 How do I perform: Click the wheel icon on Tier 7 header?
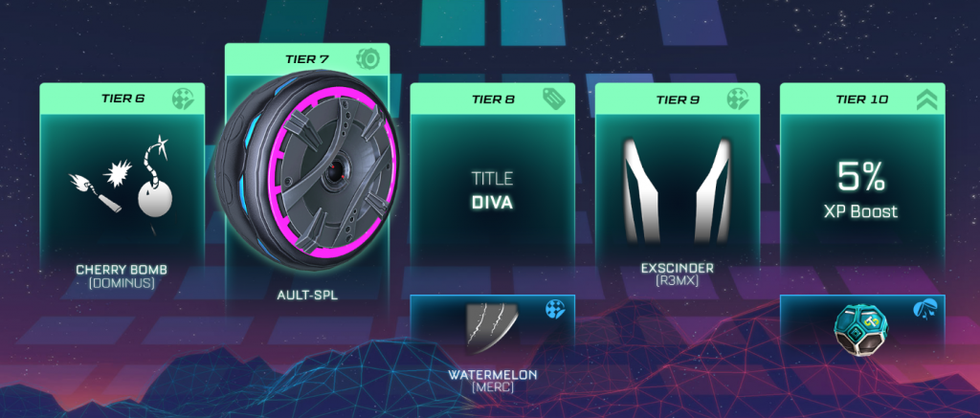coord(368,58)
